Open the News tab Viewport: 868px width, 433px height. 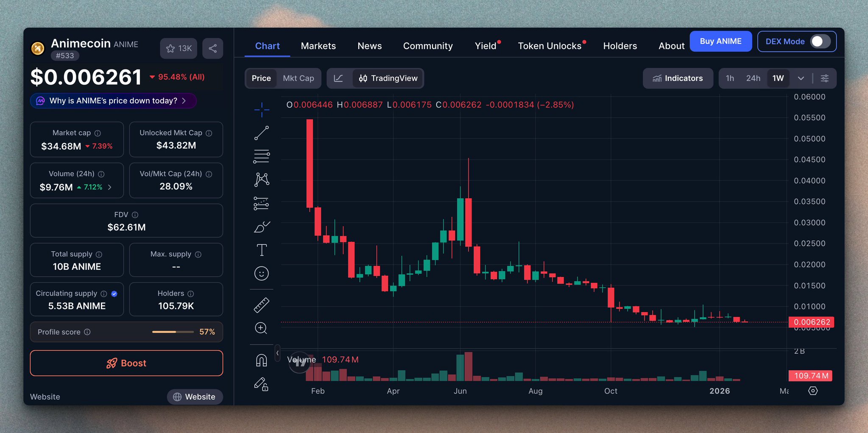coord(370,46)
